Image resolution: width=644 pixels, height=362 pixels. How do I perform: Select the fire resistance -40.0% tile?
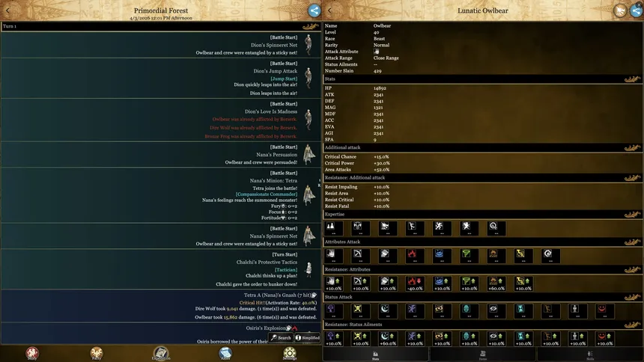(414, 283)
